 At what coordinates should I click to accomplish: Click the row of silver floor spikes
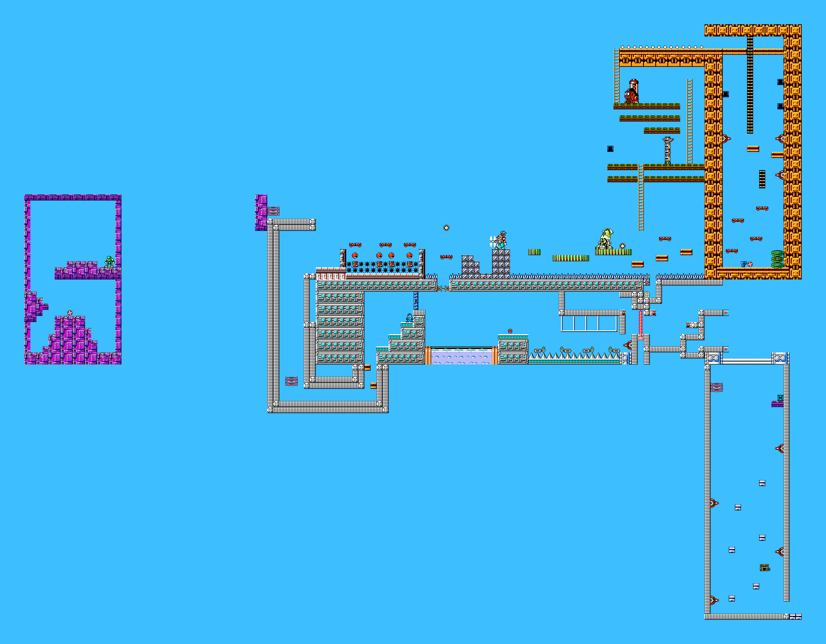[575, 356]
